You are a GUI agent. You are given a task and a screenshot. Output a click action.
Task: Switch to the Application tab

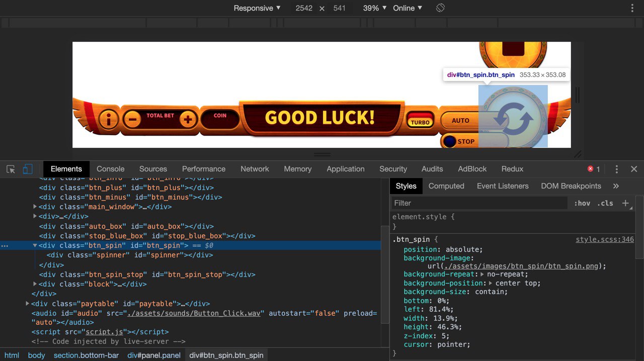pyautogui.click(x=346, y=169)
